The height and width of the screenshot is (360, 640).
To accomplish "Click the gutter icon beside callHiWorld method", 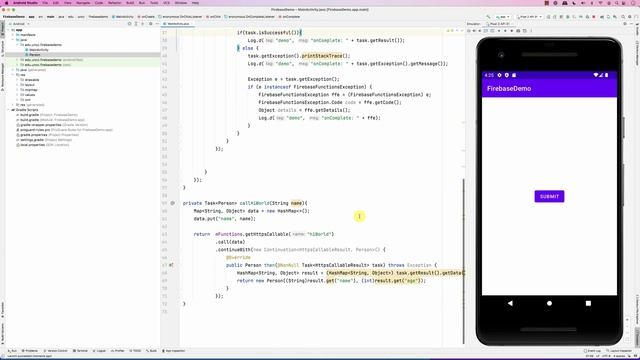I will click(172, 203).
